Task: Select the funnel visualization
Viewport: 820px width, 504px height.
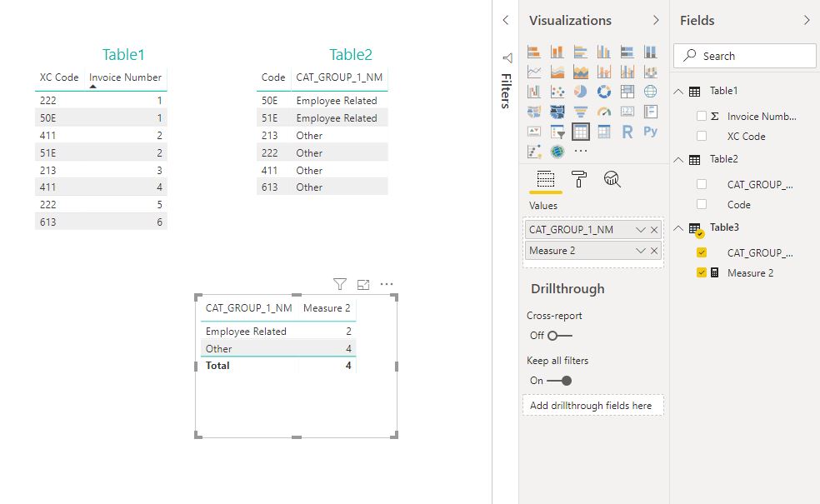Action: 581,112
